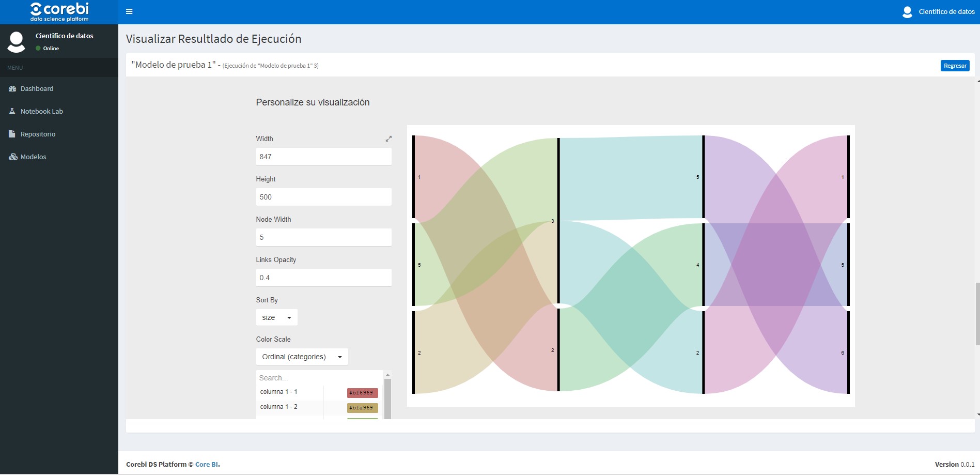
Task: Open Dashboard from the sidebar menu
Action: tap(59, 89)
